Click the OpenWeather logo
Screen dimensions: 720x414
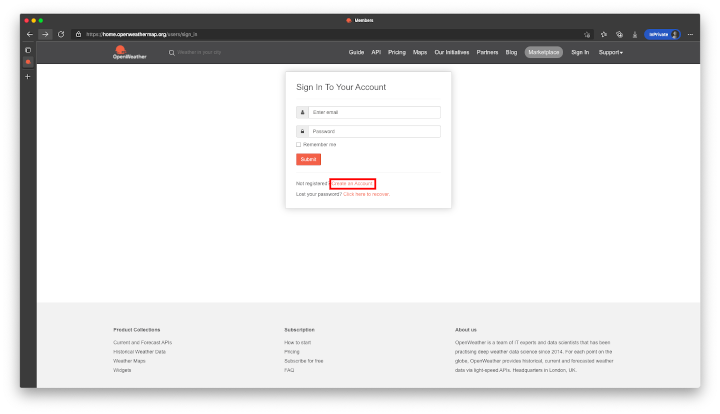pyautogui.click(x=129, y=52)
